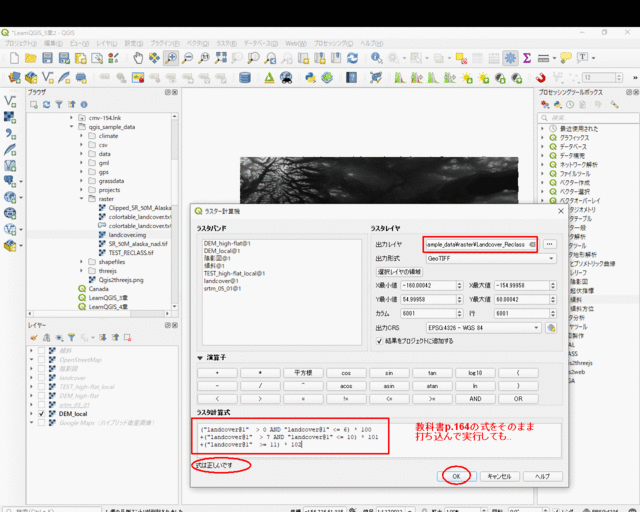640x512 pixels.
Task: Save project with the floppy disk icon
Action: pyautogui.click(x=47, y=58)
